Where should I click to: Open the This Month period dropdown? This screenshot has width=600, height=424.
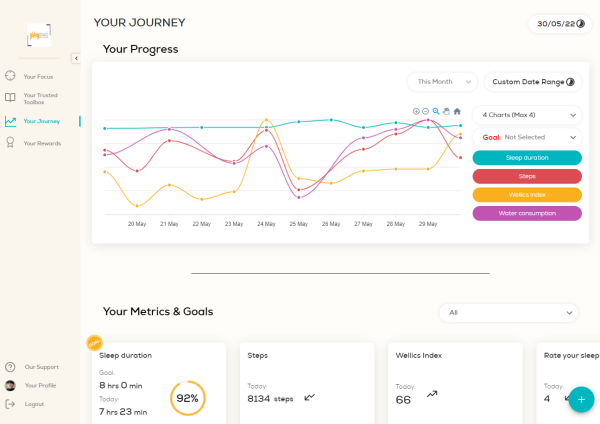[x=441, y=82]
